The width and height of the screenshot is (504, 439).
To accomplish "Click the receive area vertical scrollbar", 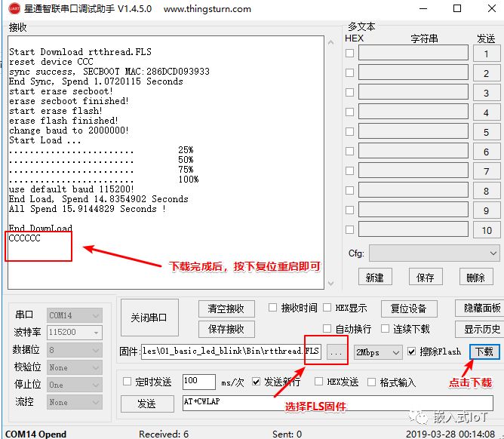I will (329, 162).
